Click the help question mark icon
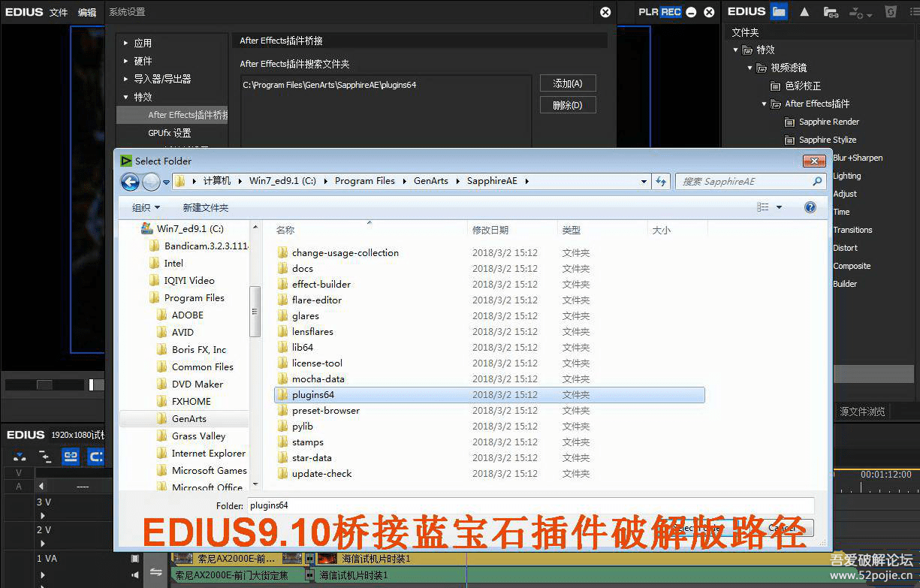920x588 pixels. [810, 207]
